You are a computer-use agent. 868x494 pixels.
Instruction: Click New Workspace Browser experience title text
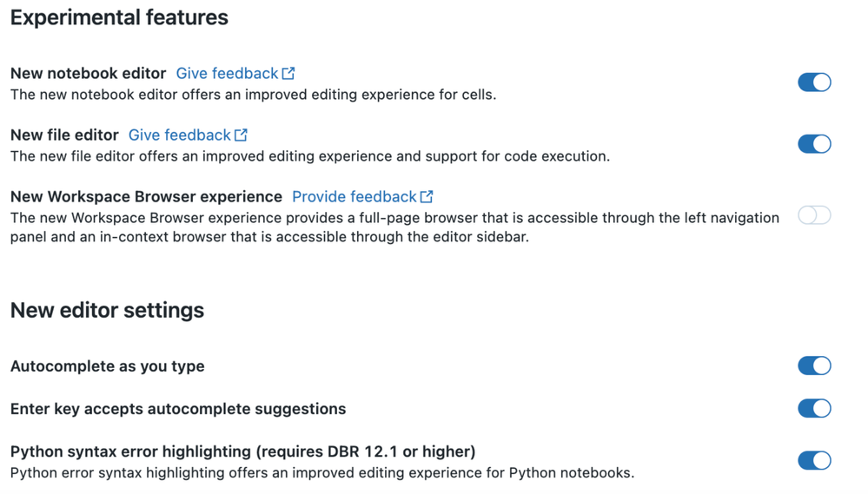click(146, 197)
